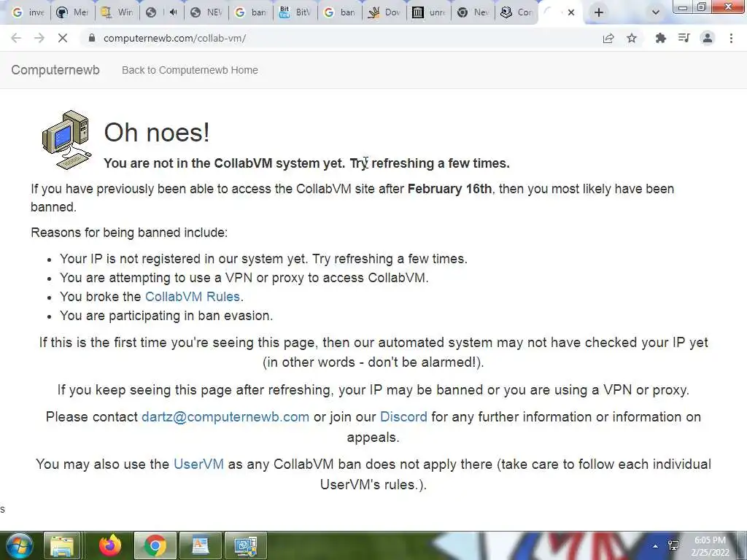
Task: Switch to the 'inve' Google tab
Action: pyautogui.click(x=28, y=12)
